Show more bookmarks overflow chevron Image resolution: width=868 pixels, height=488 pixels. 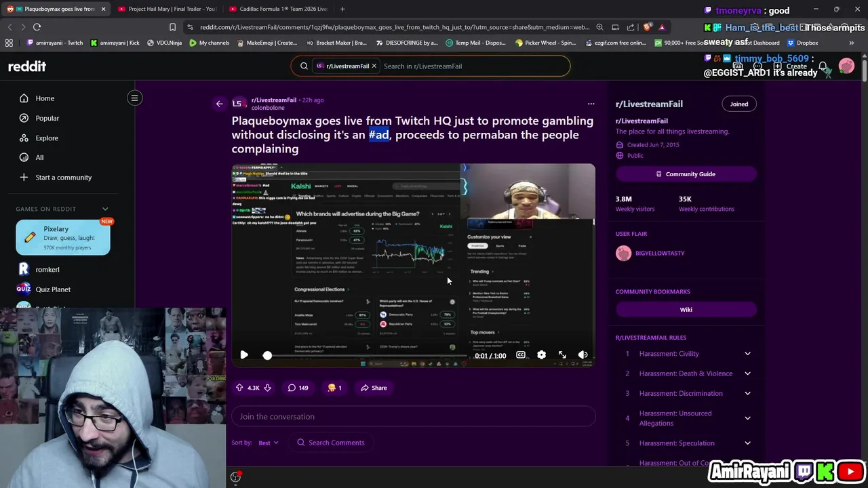[851, 43]
